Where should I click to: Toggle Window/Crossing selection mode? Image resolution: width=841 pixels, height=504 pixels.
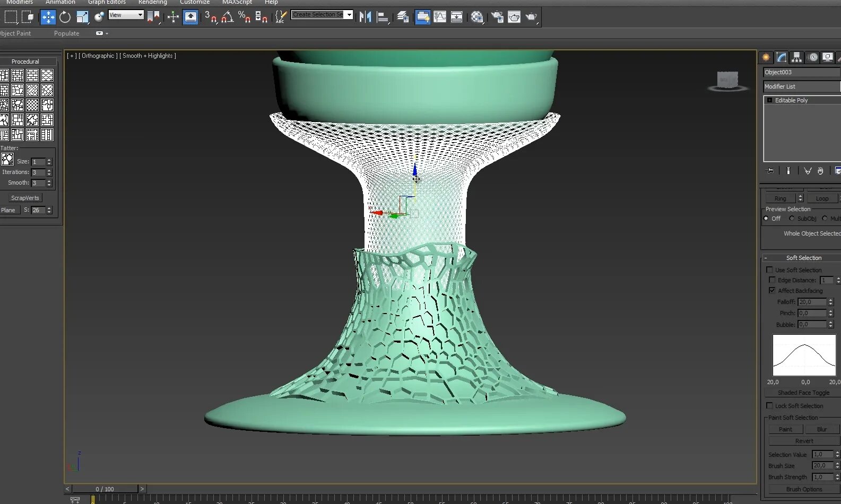pos(28,17)
